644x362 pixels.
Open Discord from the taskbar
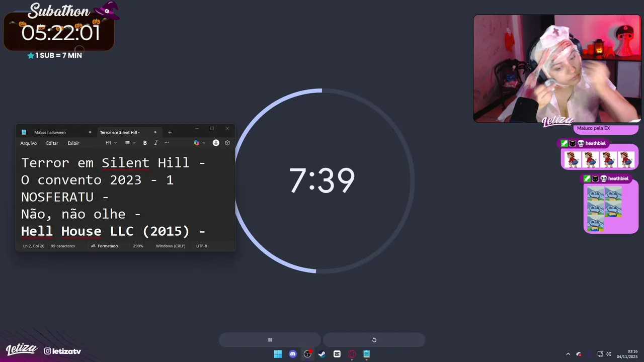[293, 354]
